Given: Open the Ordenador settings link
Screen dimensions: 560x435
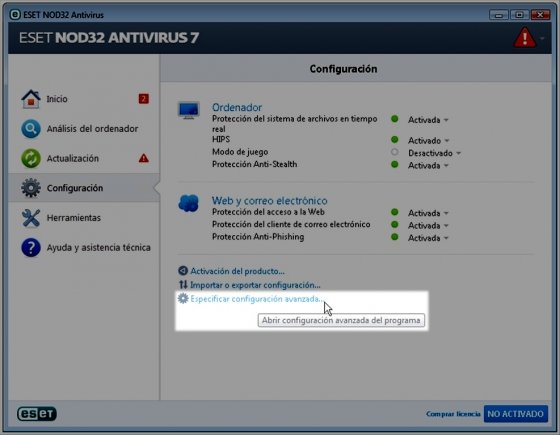Looking at the screenshot, I should [x=237, y=107].
